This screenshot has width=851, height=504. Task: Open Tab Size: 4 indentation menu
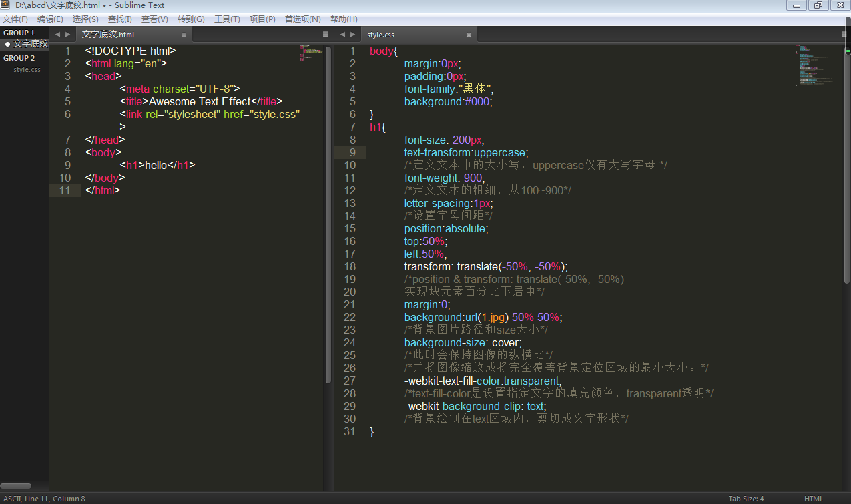click(x=746, y=499)
